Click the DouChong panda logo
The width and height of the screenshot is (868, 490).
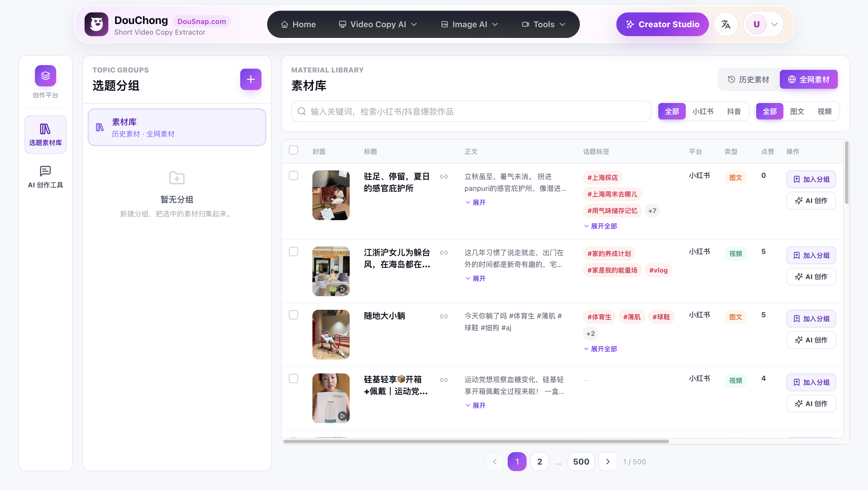[96, 24]
